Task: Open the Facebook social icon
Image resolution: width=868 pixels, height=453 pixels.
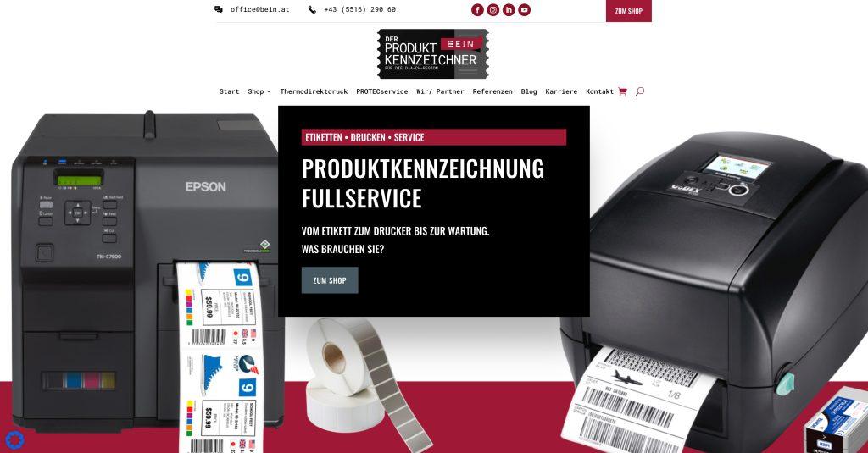Action: (x=477, y=10)
